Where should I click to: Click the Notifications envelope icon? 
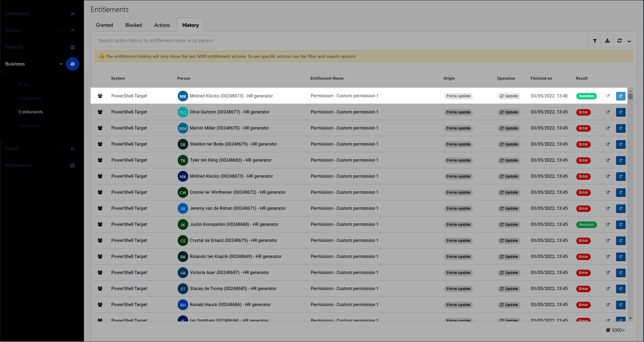(72, 166)
